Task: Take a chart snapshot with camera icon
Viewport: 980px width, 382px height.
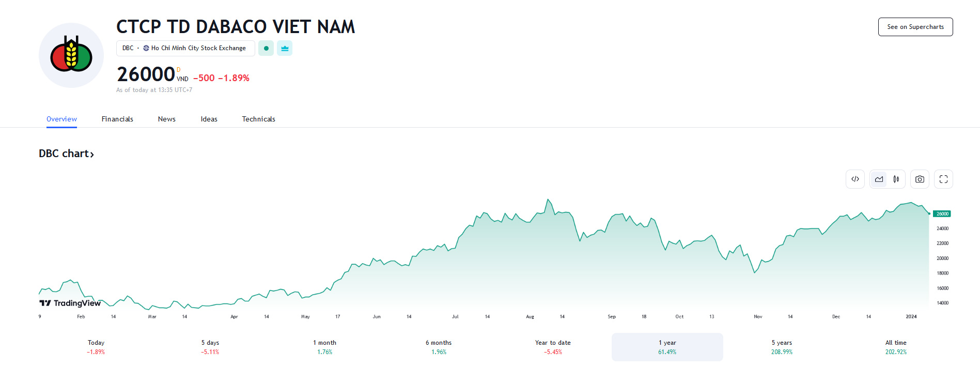Action: click(920, 179)
